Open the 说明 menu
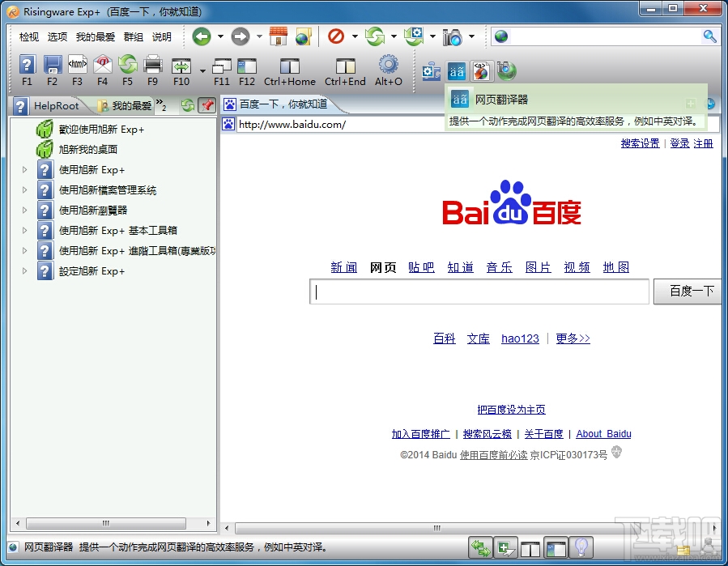 (162, 36)
